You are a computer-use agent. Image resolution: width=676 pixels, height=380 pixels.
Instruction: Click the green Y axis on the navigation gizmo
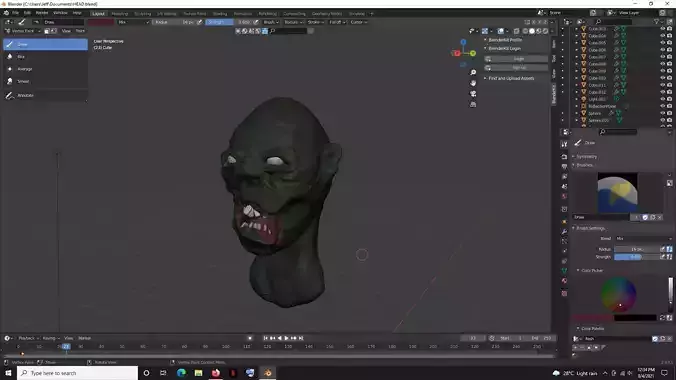pyautogui.click(x=473, y=53)
